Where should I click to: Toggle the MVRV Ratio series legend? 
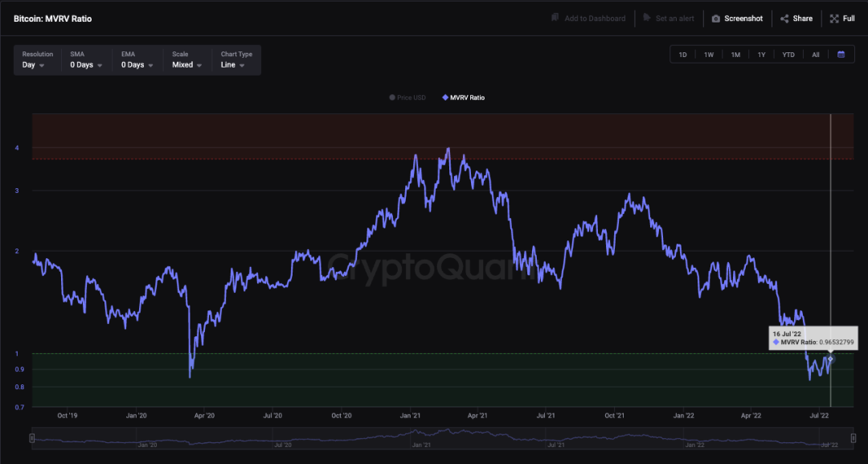[464, 97]
